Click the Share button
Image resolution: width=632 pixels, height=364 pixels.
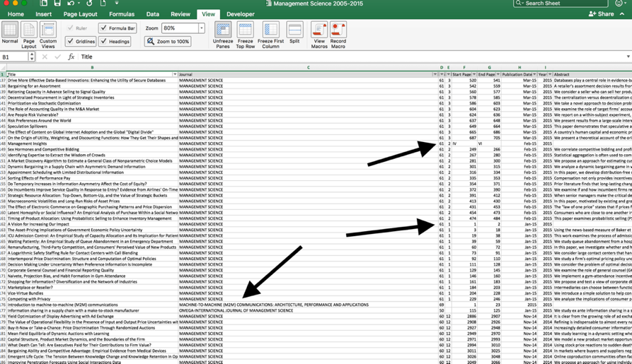coord(601,13)
